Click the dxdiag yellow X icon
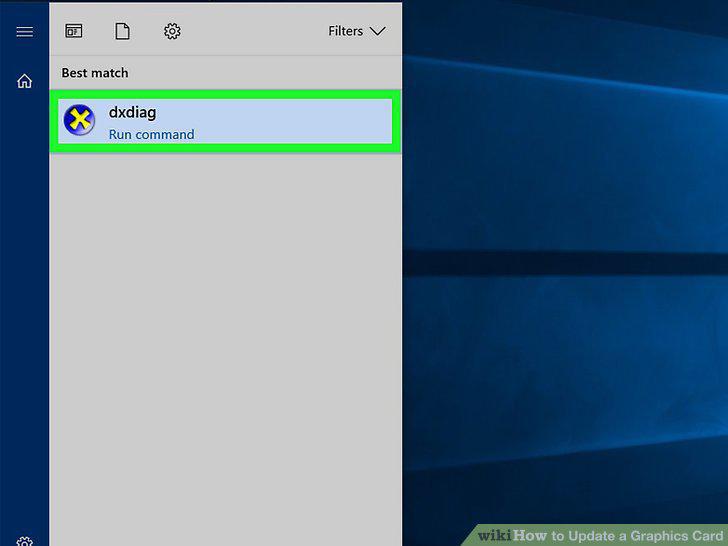 tap(79, 120)
